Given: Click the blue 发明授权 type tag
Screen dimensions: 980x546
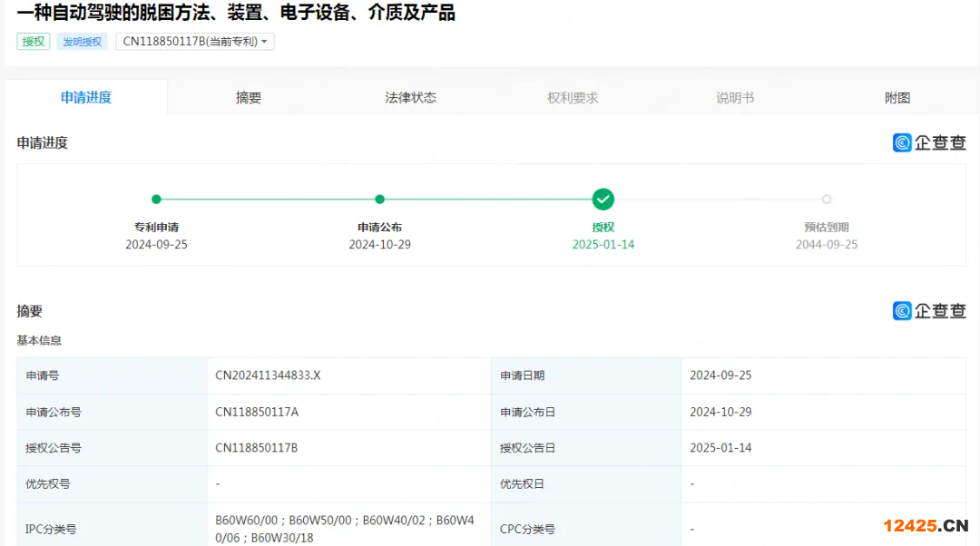Looking at the screenshot, I should [82, 42].
